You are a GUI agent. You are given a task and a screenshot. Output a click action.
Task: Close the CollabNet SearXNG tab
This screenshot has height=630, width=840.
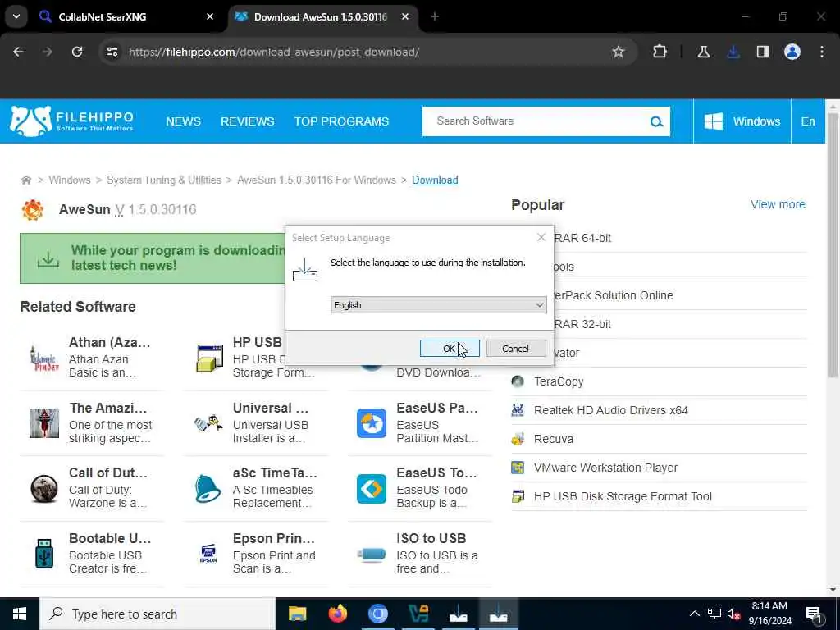click(210, 16)
